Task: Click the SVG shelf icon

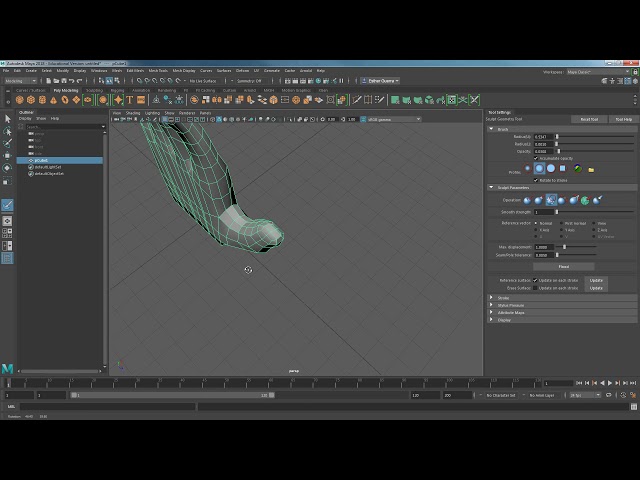Action: click(141, 100)
